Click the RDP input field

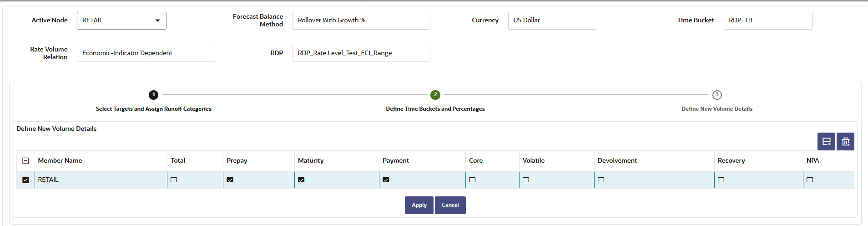[x=361, y=53]
